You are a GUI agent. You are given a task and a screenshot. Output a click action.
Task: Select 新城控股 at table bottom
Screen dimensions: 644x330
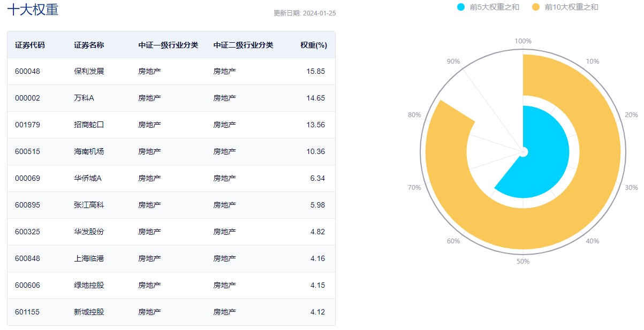[x=89, y=312]
